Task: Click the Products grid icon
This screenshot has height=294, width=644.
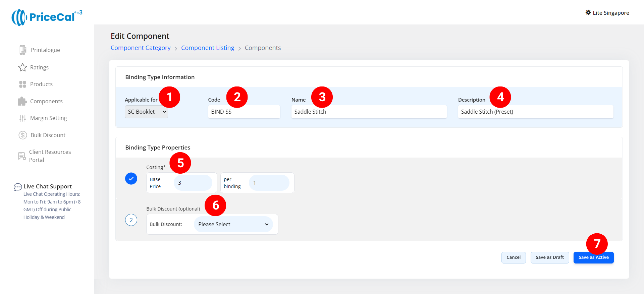Action: 22,84
